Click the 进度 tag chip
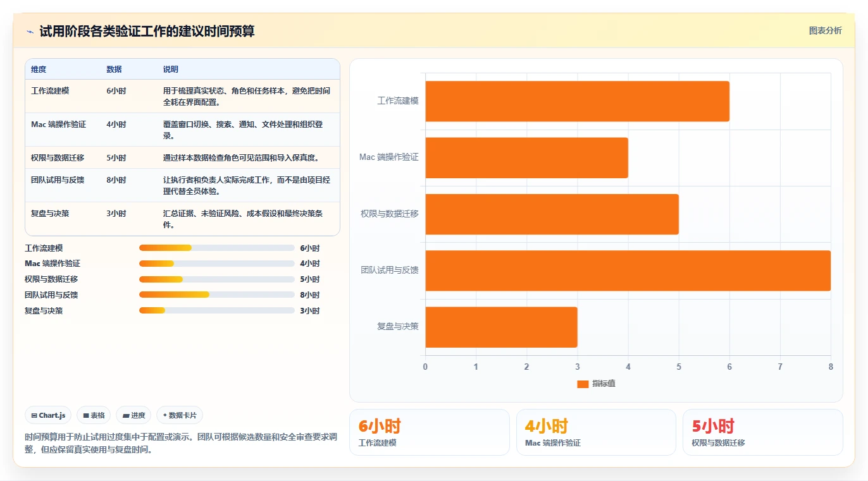Image resolution: width=868 pixels, height=481 pixels. pyautogui.click(x=133, y=415)
